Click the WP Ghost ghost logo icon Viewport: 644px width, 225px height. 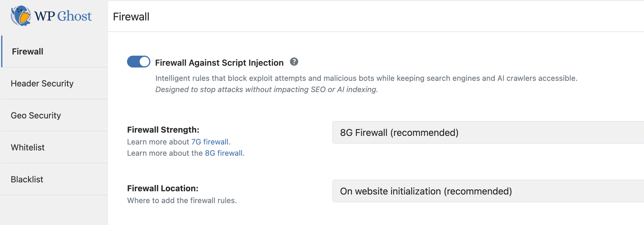click(21, 16)
